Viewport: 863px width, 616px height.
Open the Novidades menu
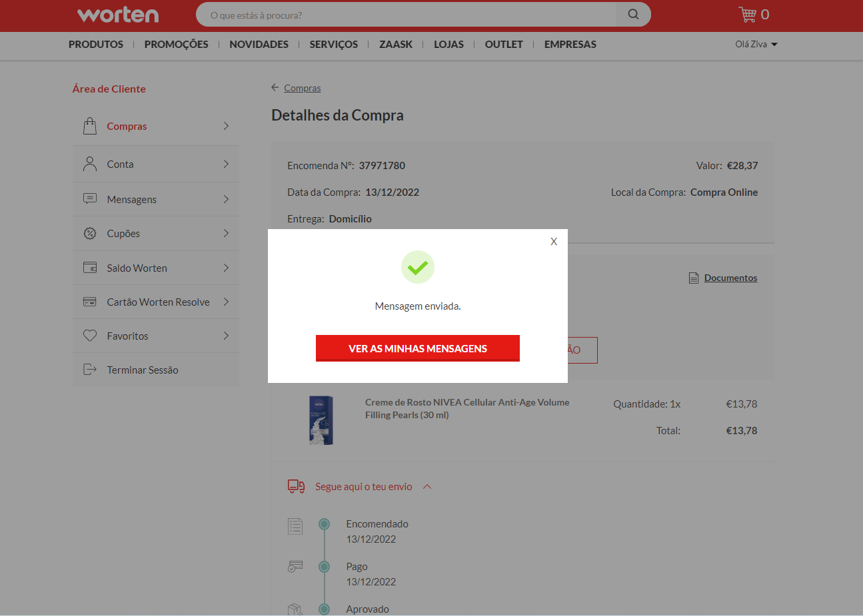[259, 45]
